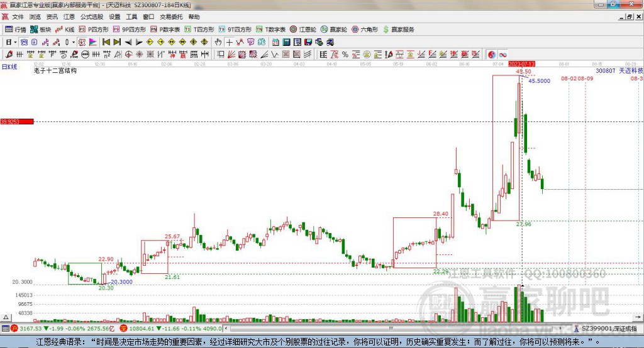Screen dimensions: 644x348
Task: Open the 江恩 menu
Action: 69,17
